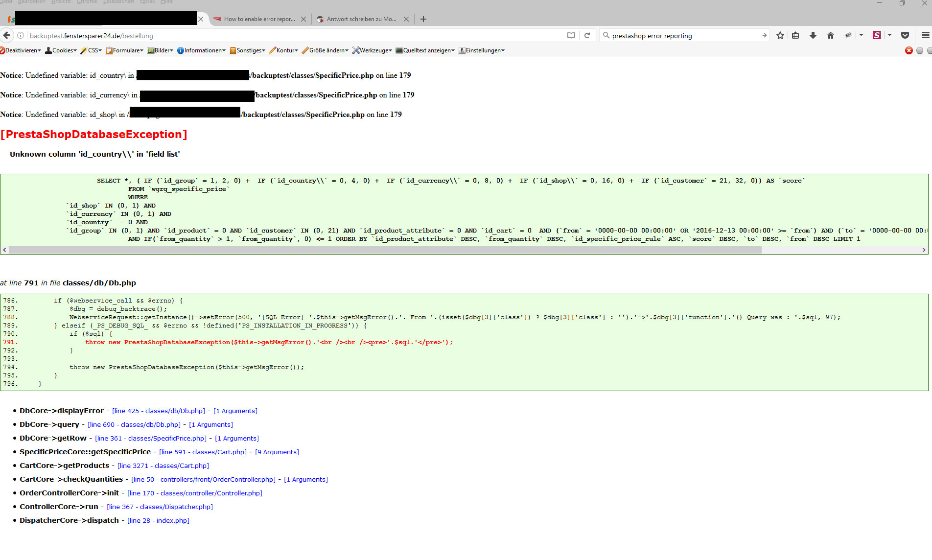The image size is (932, 560).
Task: Click the red error status icon on developer toolbar
Action: click(909, 50)
